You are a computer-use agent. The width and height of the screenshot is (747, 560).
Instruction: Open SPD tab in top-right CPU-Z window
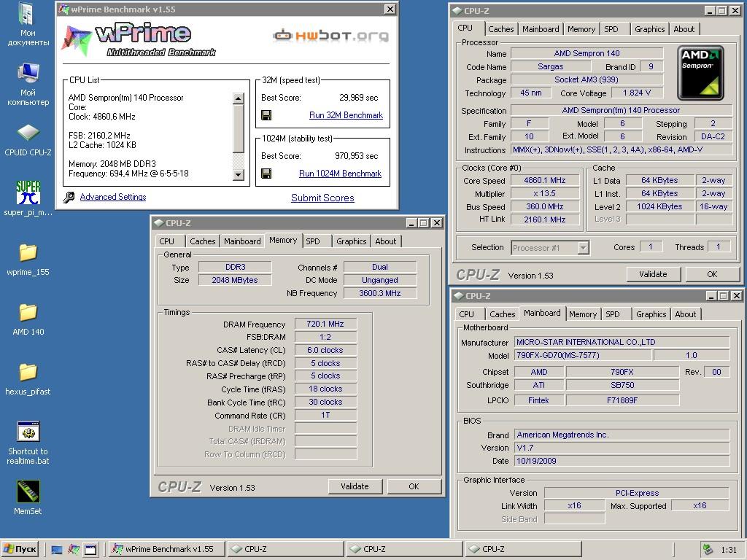611,29
